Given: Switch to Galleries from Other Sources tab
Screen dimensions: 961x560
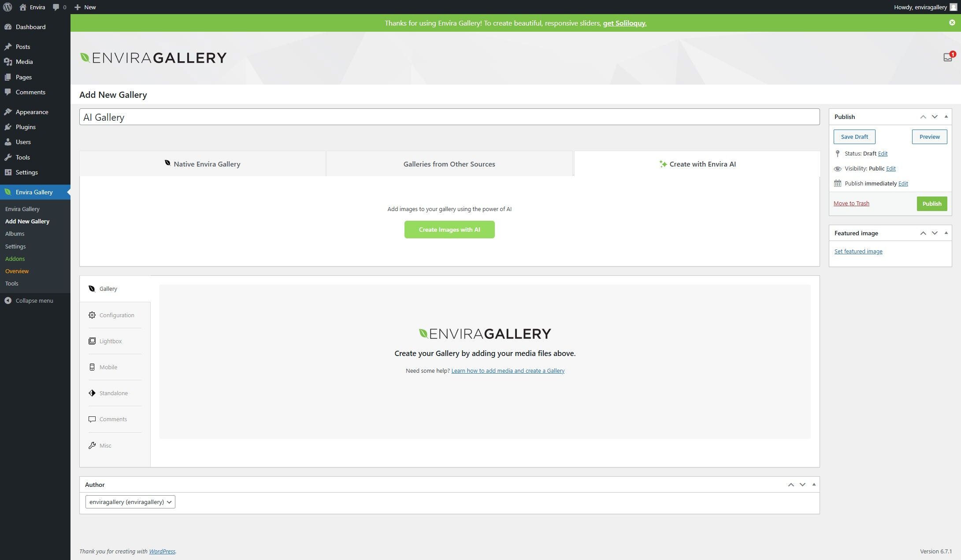Looking at the screenshot, I should pos(449,164).
